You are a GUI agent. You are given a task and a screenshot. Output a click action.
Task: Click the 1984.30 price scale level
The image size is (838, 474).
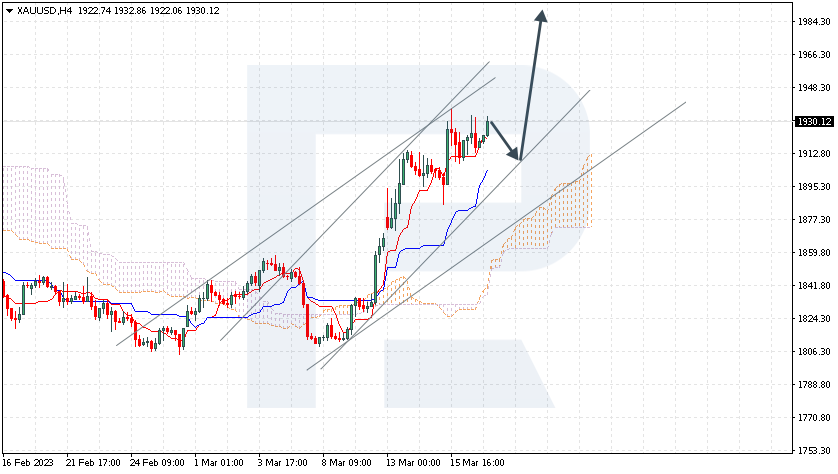click(814, 21)
